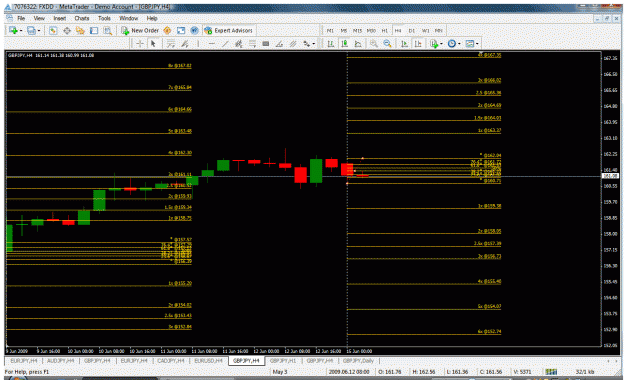Click the New Order button
Screen dimensions: 625x380
point(140,30)
